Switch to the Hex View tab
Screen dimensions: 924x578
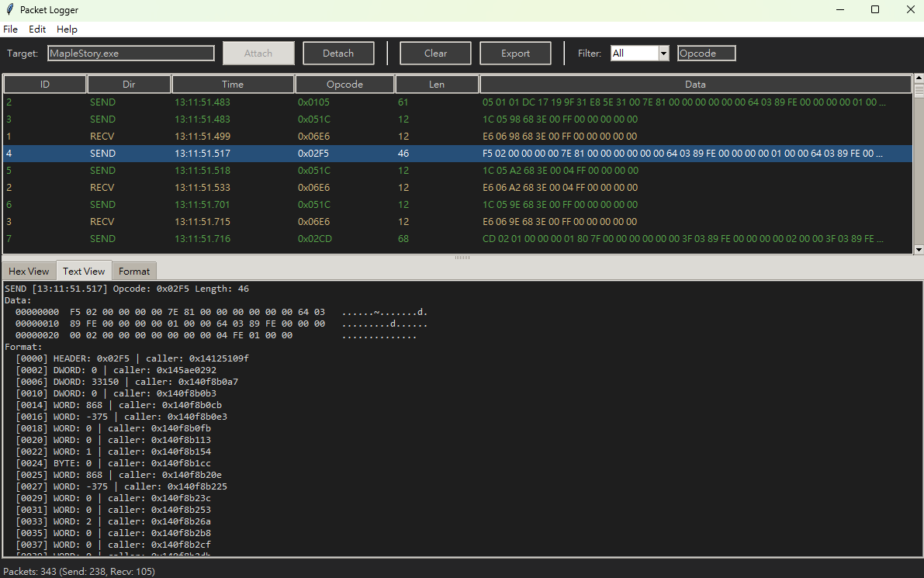(29, 271)
